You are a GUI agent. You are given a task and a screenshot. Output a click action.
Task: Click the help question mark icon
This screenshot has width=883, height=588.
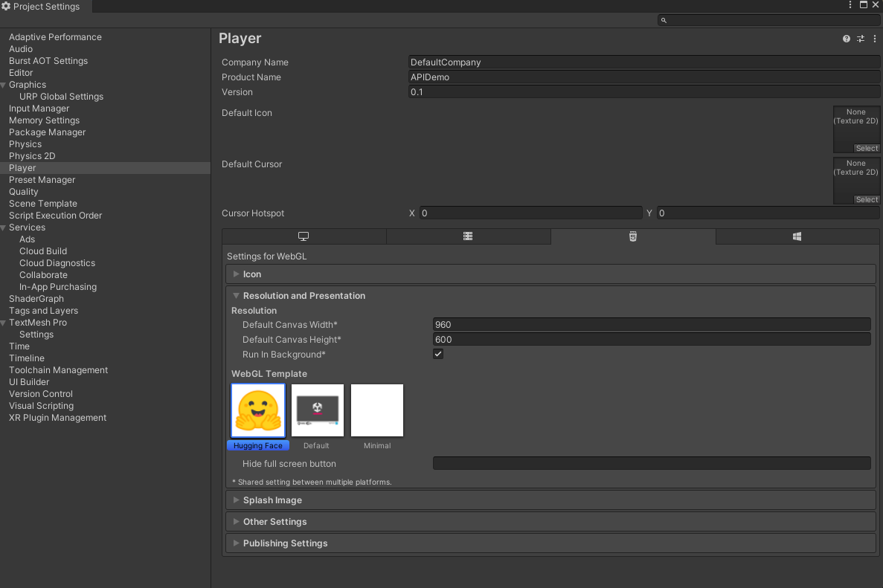click(x=846, y=39)
